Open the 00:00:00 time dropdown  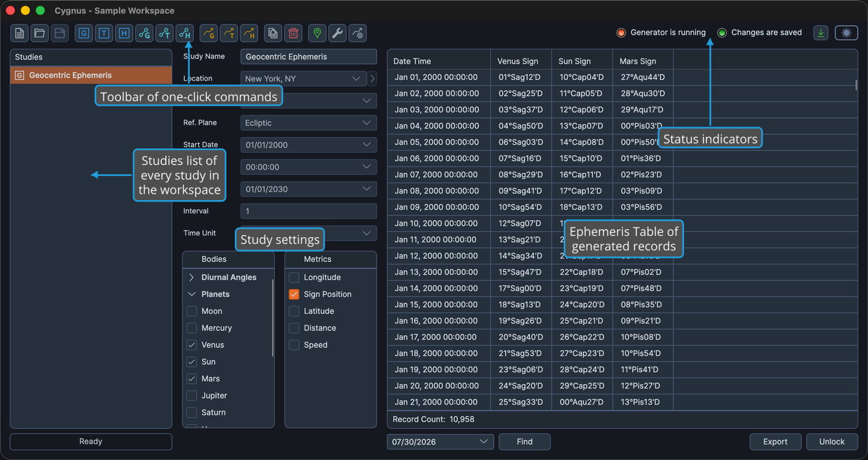point(309,167)
